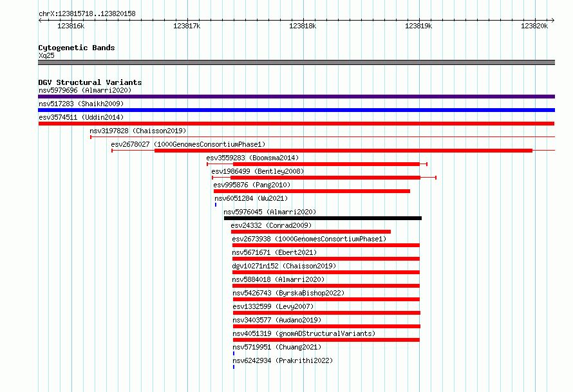Open the dgv10271n152 (Chaisson2019) label
The height and width of the screenshot is (392, 573).
coord(284,266)
